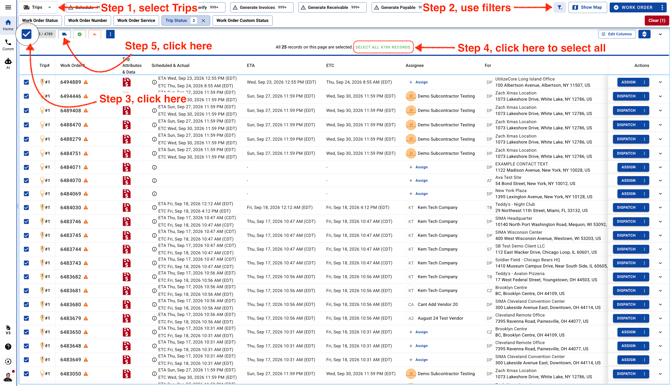670x386 pixels.
Task: Click SELECT ALL 4789 RECORDS link
Action: (383, 47)
